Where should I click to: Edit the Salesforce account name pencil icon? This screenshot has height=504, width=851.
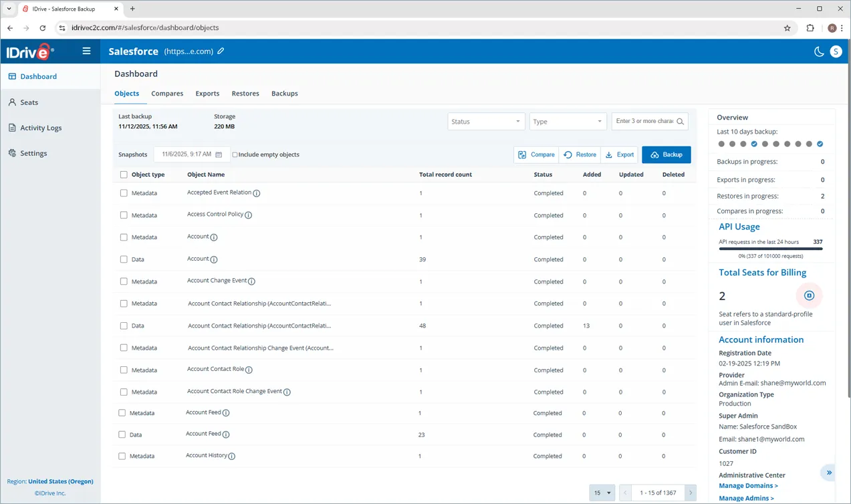coord(221,51)
